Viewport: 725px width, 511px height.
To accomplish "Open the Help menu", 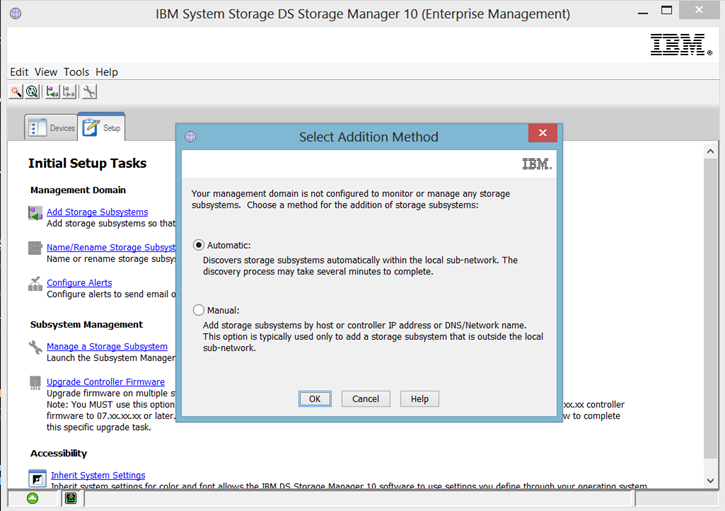I will [107, 72].
